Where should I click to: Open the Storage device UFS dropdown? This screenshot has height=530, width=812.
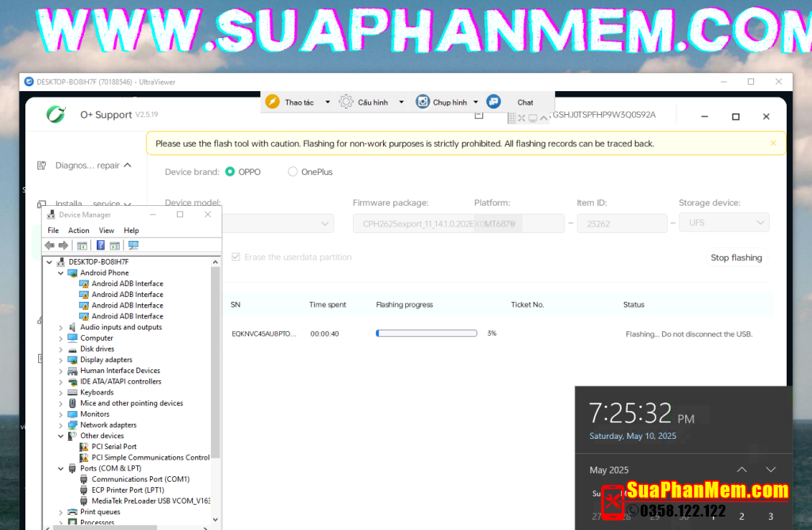[723, 223]
